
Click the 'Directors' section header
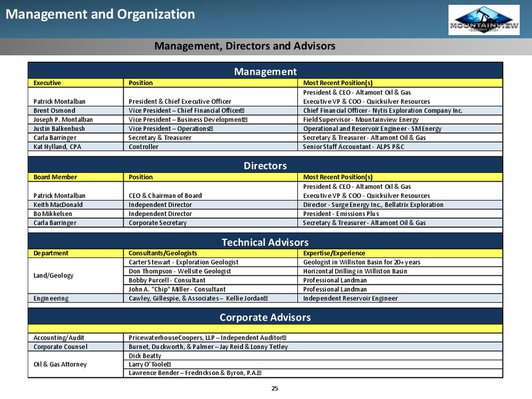pyautogui.click(x=265, y=166)
